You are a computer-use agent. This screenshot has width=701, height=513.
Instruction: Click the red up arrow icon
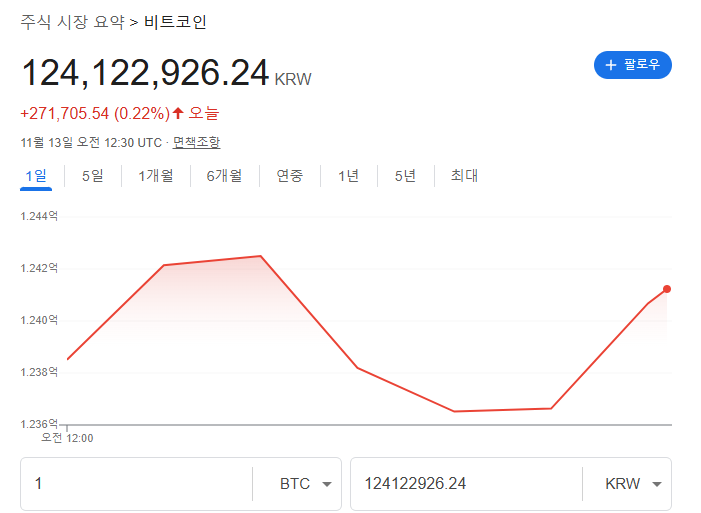point(178,113)
